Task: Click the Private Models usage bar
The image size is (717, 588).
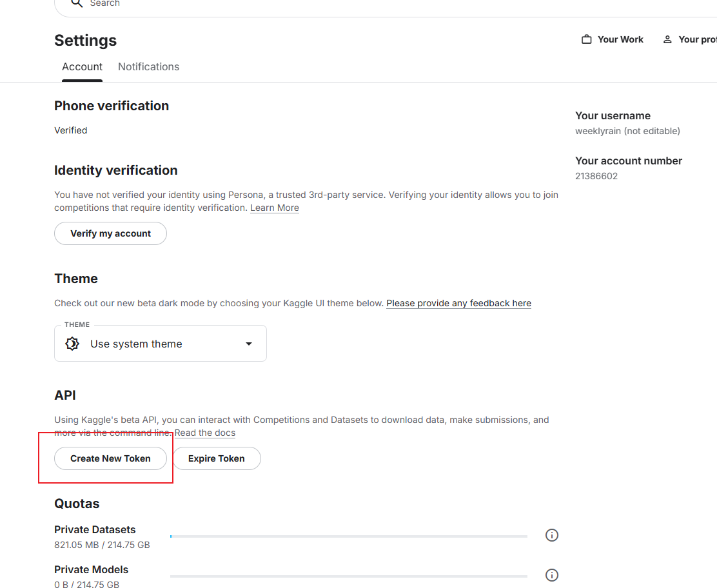Action: coord(349,576)
